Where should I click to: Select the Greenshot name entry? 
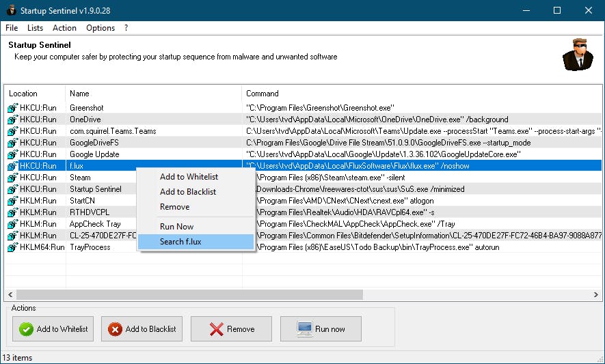86,108
